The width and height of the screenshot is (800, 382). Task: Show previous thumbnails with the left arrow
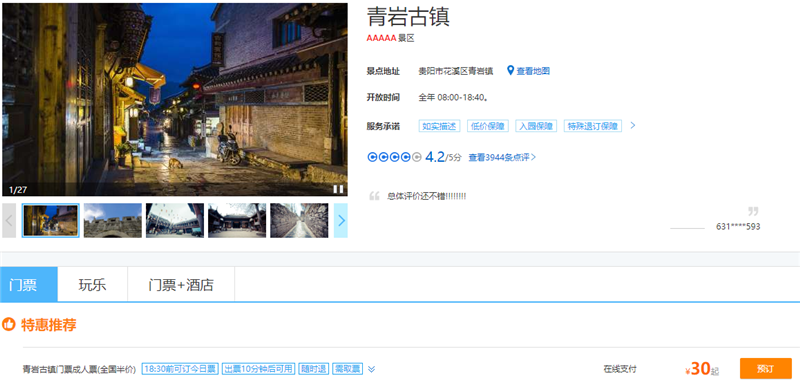(x=9, y=220)
